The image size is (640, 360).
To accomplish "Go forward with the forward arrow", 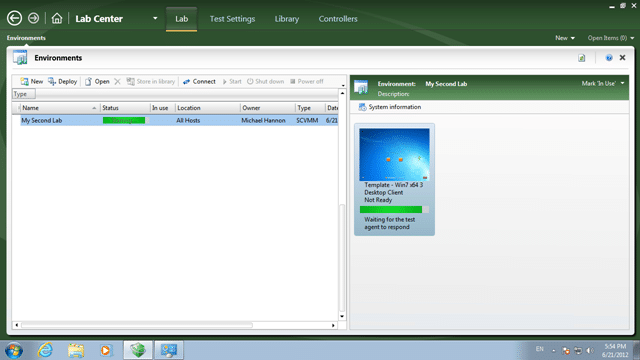I will [x=33, y=18].
